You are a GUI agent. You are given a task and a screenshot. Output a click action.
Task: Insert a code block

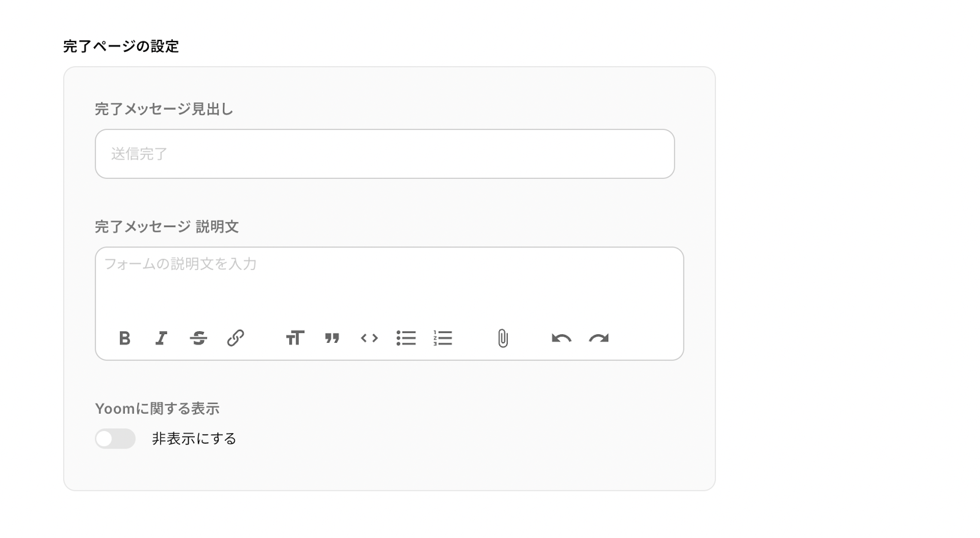(369, 338)
